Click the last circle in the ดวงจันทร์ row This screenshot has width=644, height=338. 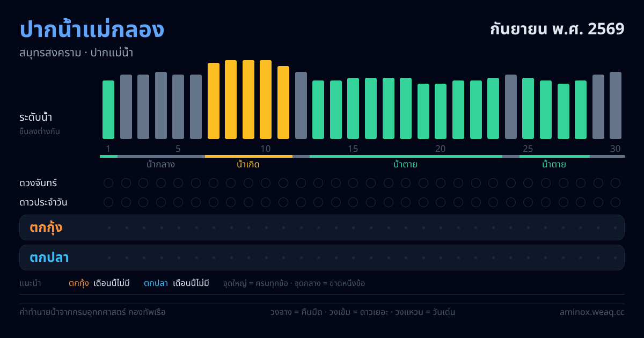click(616, 183)
